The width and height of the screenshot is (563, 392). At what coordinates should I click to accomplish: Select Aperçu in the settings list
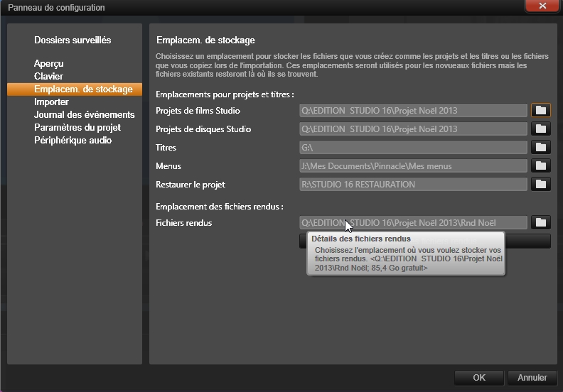pyautogui.click(x=49, y=64)
